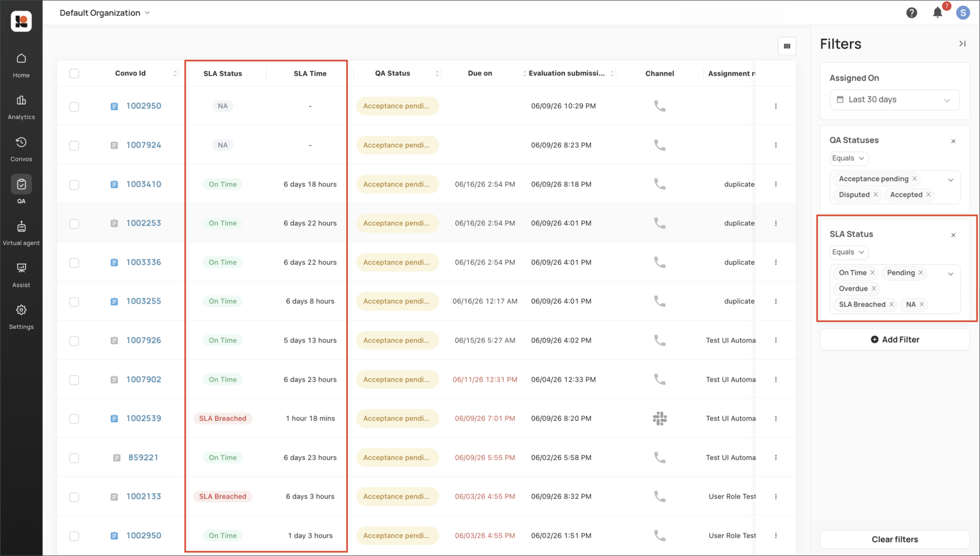Image resolution: width=980 pixels, height=556 pixels.
Task: Open the Last 30 days date dropdown
Action: point(894,100)
